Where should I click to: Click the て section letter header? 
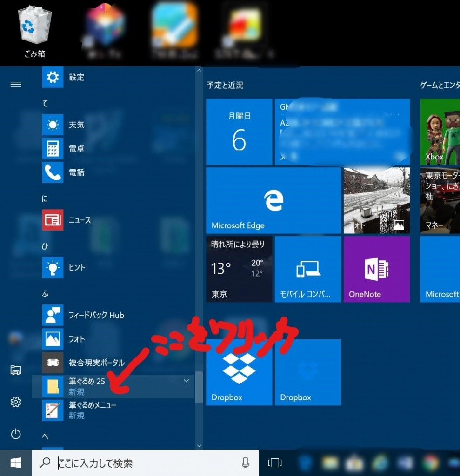45,104
